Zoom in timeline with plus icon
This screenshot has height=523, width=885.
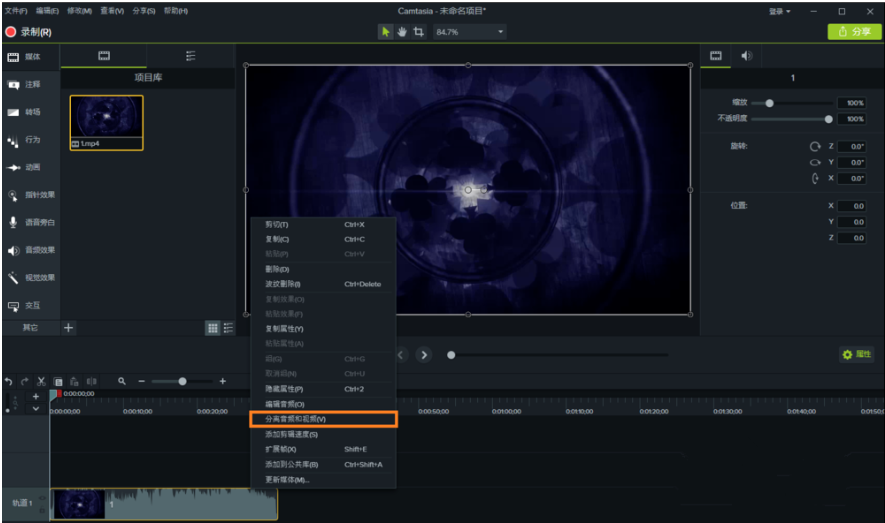[x=223, y=381]
